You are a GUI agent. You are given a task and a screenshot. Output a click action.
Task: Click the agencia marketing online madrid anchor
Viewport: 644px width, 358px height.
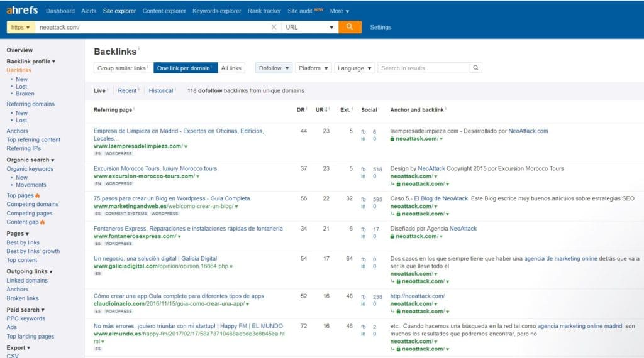pos(580,326)
